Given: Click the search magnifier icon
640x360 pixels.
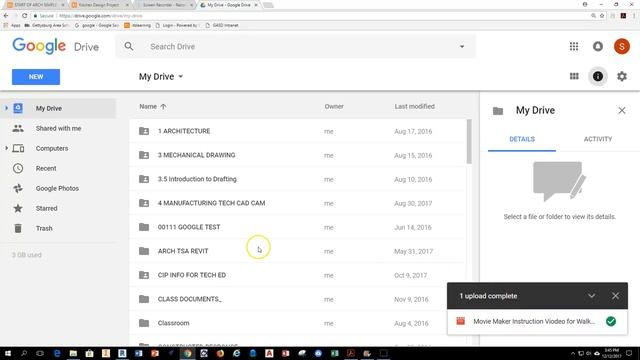Looking at the screenshot, I should click(129, 47).
